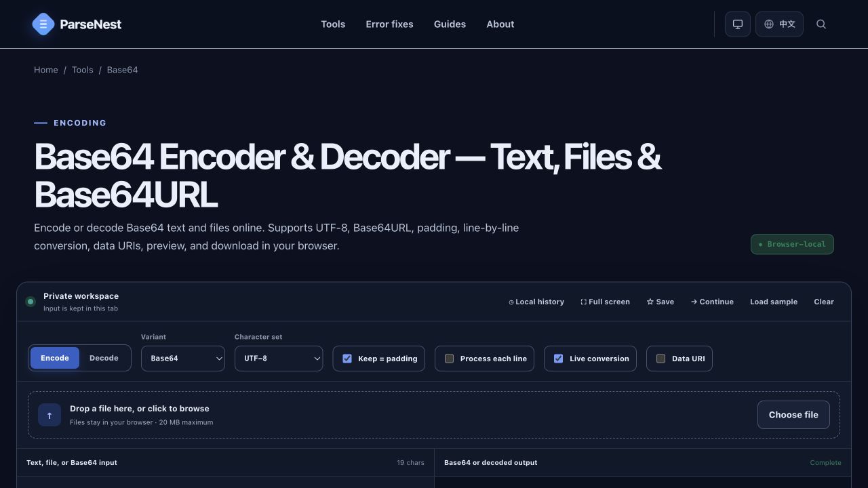This screenshot has height=488, width=868.
Task: Check the Data URI option
Action: coord(660,359)
